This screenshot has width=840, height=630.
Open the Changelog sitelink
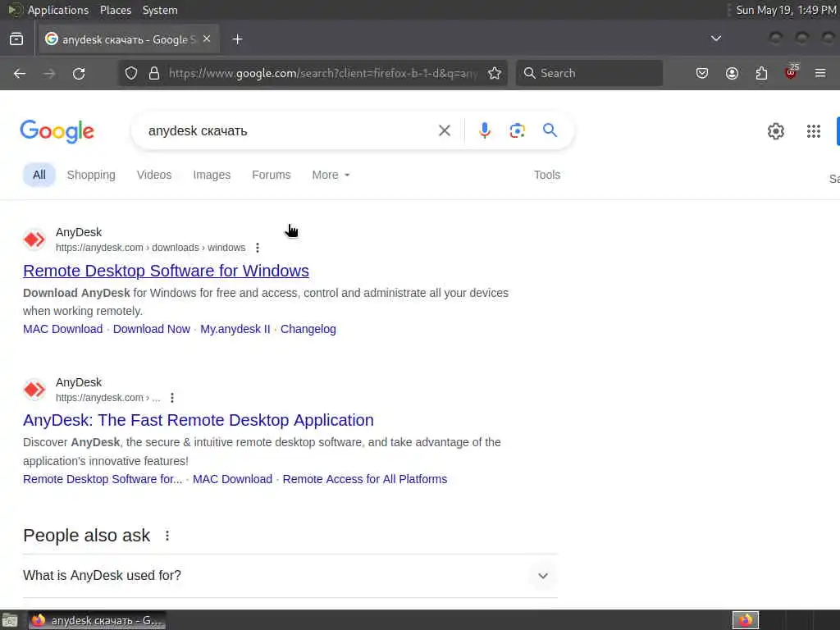308,329
